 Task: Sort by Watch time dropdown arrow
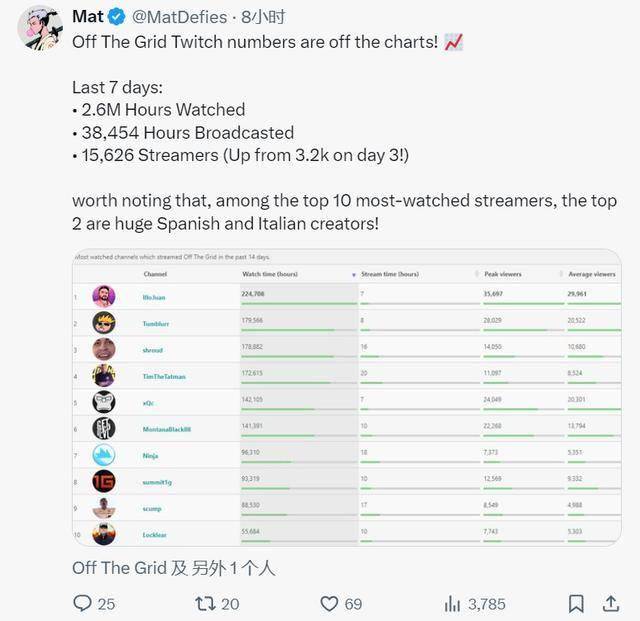(x=353, y=274)
